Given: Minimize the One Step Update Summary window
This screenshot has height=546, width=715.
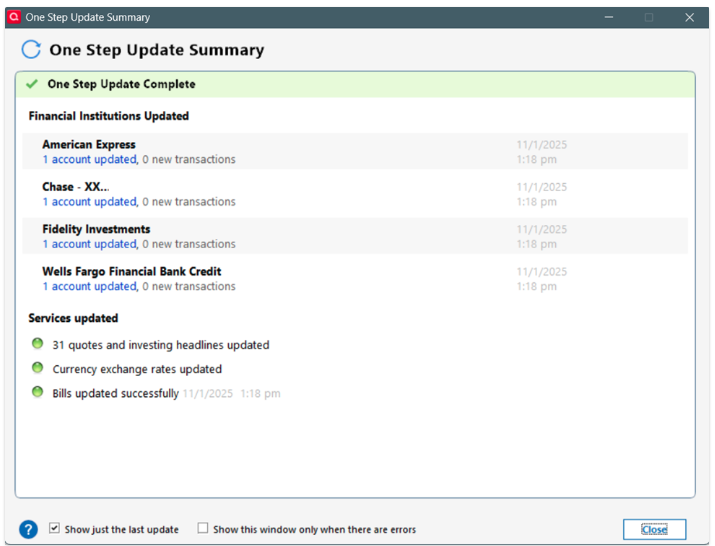Looking at the screenshot, I should [609, 17].
